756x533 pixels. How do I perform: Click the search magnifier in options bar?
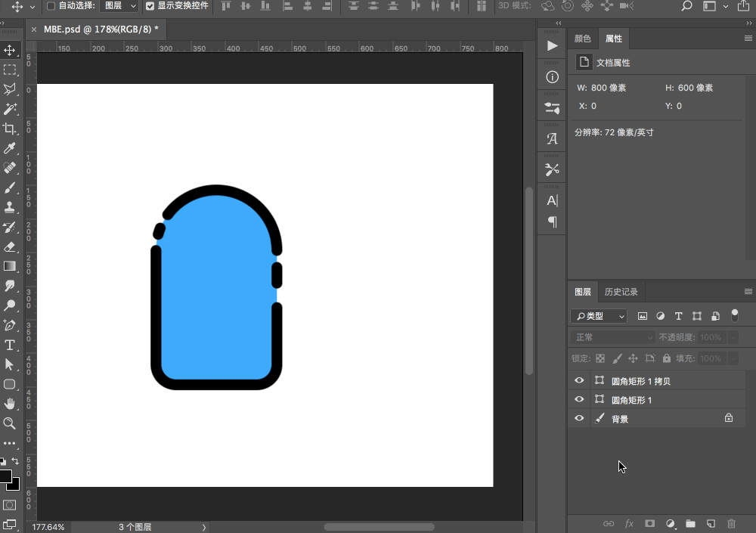click(x=686, y=6)
